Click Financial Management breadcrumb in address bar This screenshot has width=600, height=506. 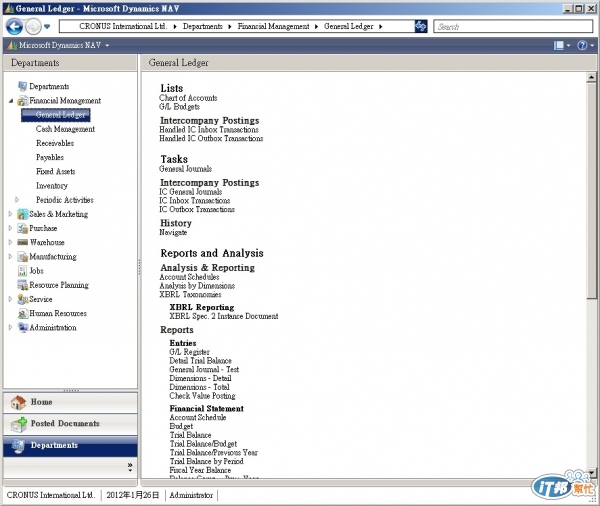[273, 26]
